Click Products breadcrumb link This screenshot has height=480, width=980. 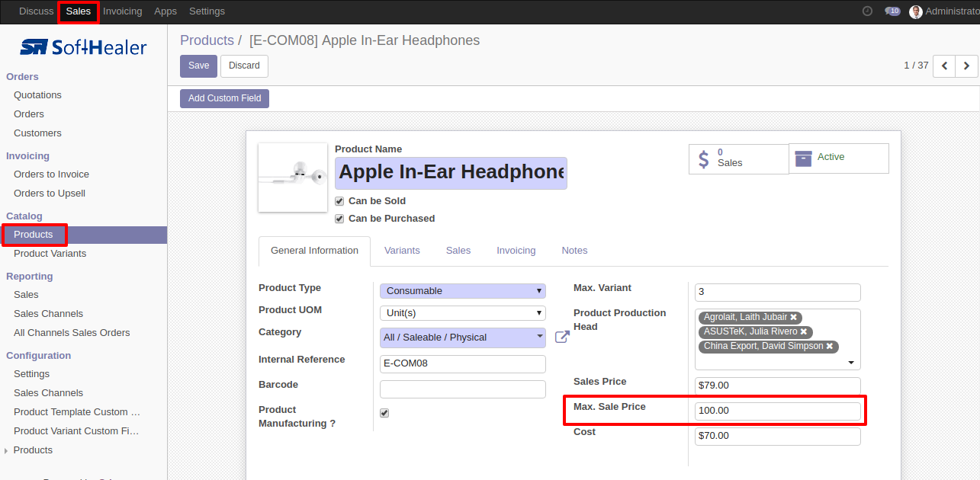point(207,40)
